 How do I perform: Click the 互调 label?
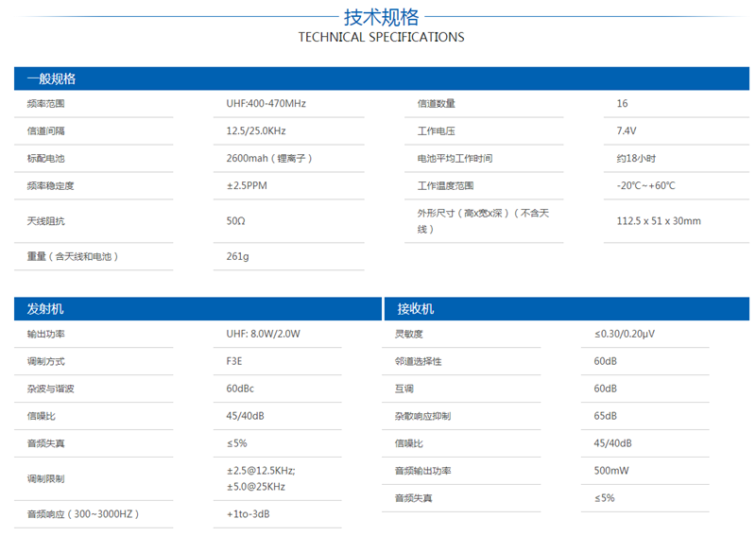[x=404, y=389]
